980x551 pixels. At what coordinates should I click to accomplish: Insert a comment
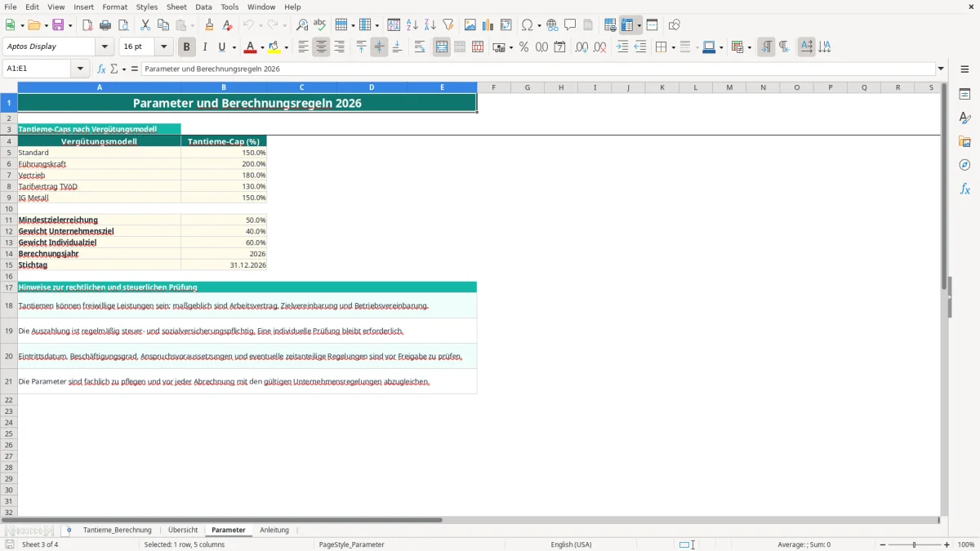[570, 25]
